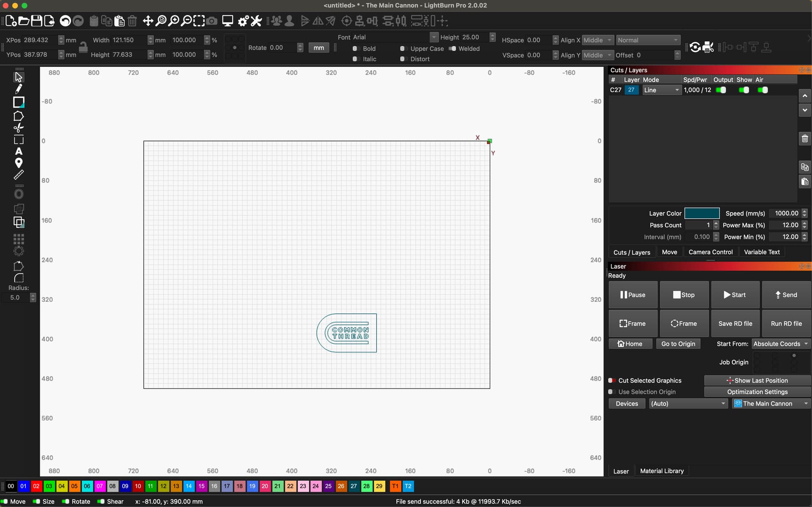Select the Laser tab at bottom
The height and width of the screenshot is (507, 812).
pyautogui.click(x=621, y=471)
